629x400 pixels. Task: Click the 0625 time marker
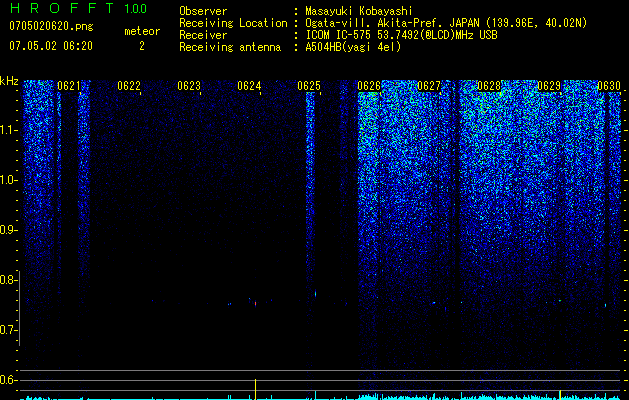(309, 86)
